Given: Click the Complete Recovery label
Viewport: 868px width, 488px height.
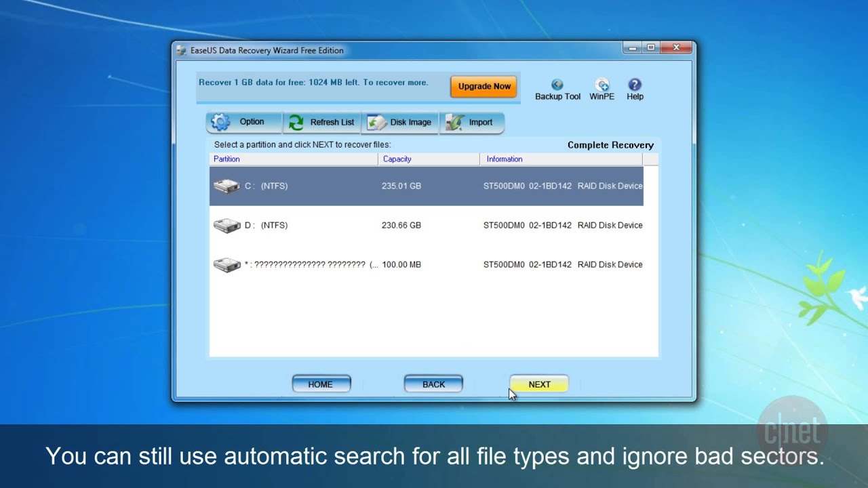Looking at the screenshot, I should (x=610, y=145).
